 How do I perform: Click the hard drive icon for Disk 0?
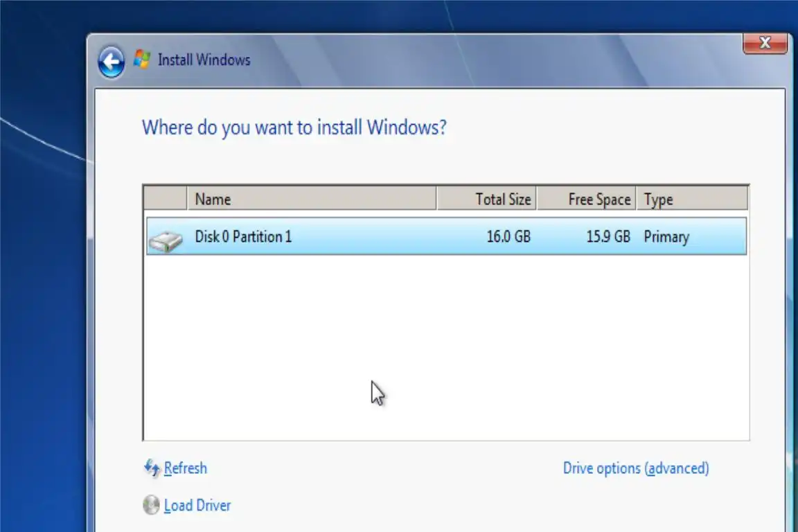[166, 240]
